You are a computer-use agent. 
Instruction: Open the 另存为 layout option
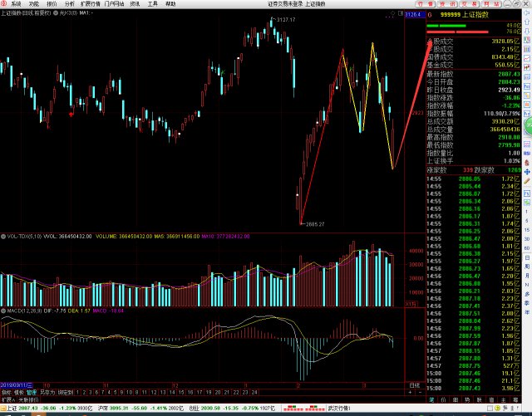(47, 392)
